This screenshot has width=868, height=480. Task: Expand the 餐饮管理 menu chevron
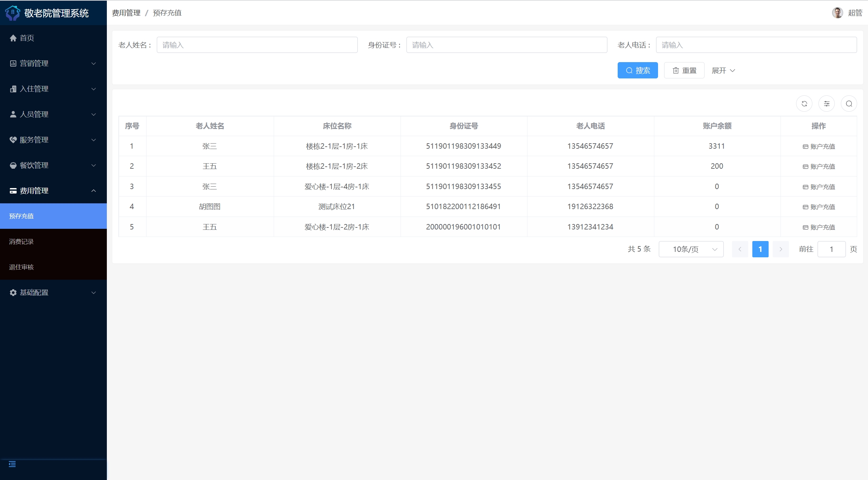[94, 165]
